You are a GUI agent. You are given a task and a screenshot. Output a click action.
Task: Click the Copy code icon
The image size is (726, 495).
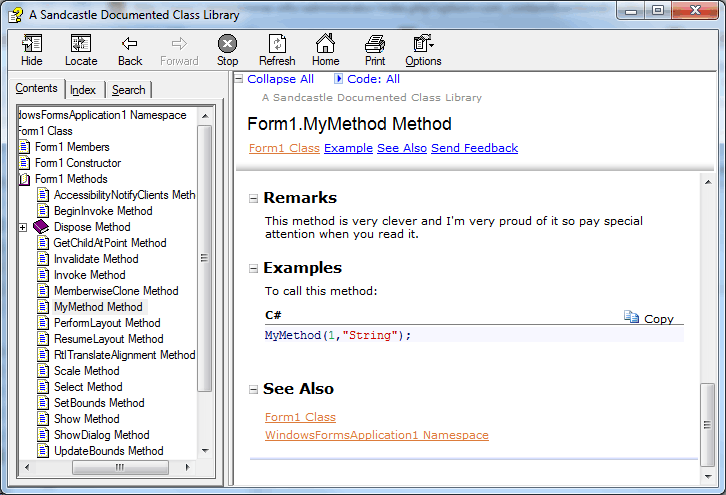631,317
